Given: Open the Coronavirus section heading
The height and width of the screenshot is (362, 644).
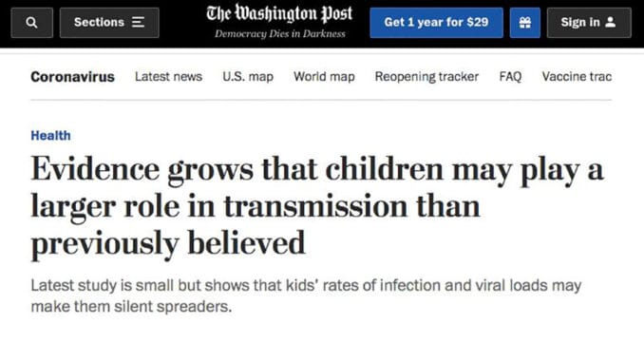Looking at the screenshot, I should 73,77.
